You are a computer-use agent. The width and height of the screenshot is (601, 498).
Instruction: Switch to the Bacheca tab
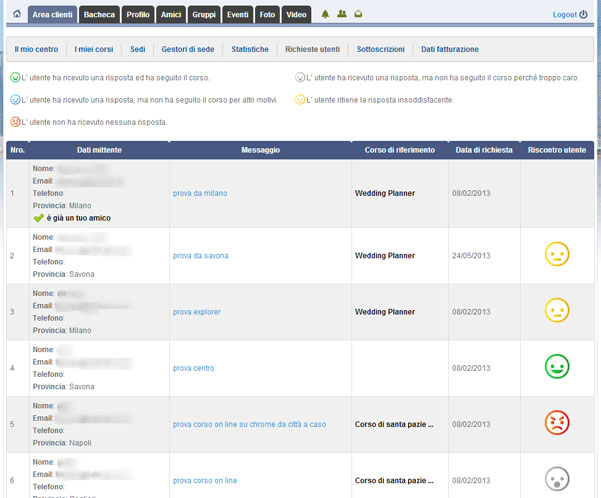coord(99,15)
